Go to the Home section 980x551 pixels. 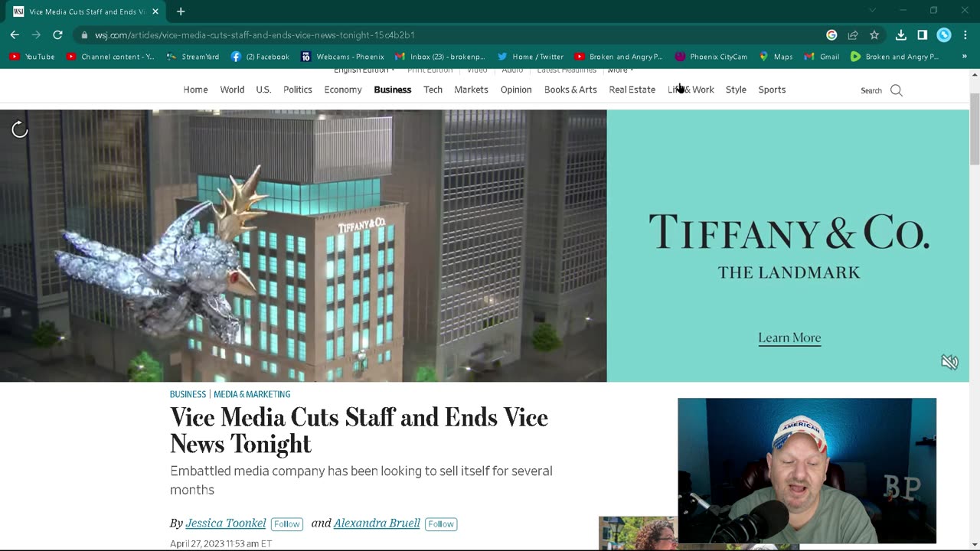(x=195, y=90)
